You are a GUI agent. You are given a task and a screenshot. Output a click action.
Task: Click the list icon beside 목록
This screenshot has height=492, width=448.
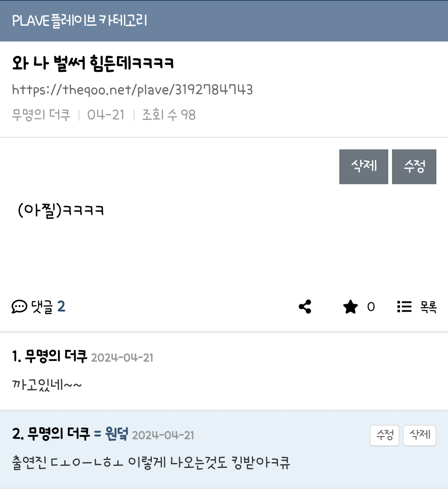(x=404, y=307)
